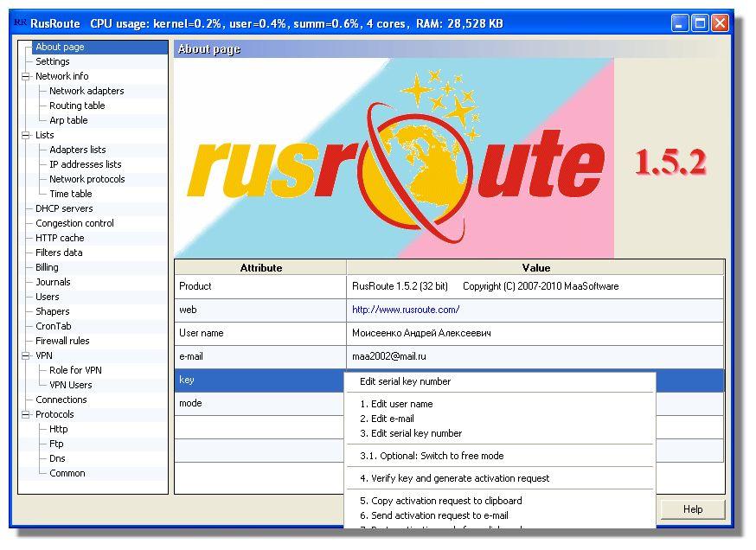The width and height of the screenshot is (756, 550).
Task: Select the 'web' attribute cell
Action: 261,310
